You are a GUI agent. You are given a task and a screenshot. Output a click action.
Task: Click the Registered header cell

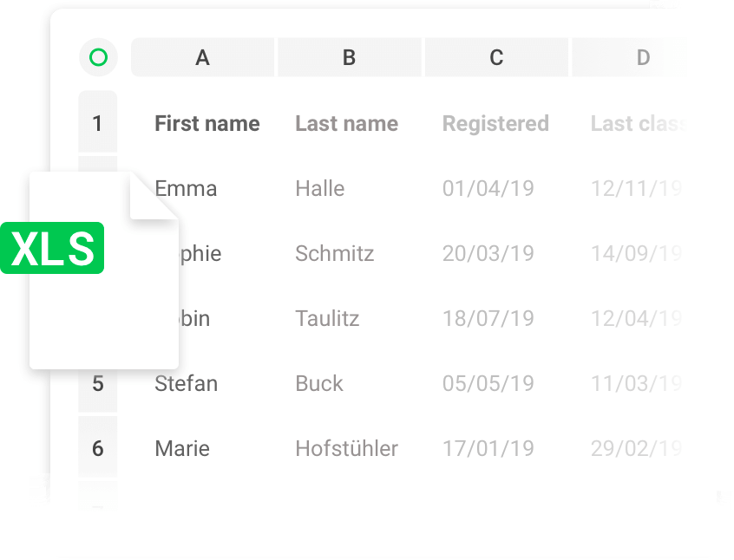(x=495, y=123)
